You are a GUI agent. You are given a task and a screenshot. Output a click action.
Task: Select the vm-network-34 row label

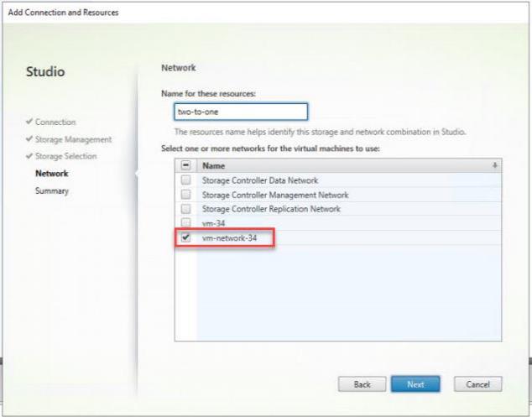click(x=229, y=238)
